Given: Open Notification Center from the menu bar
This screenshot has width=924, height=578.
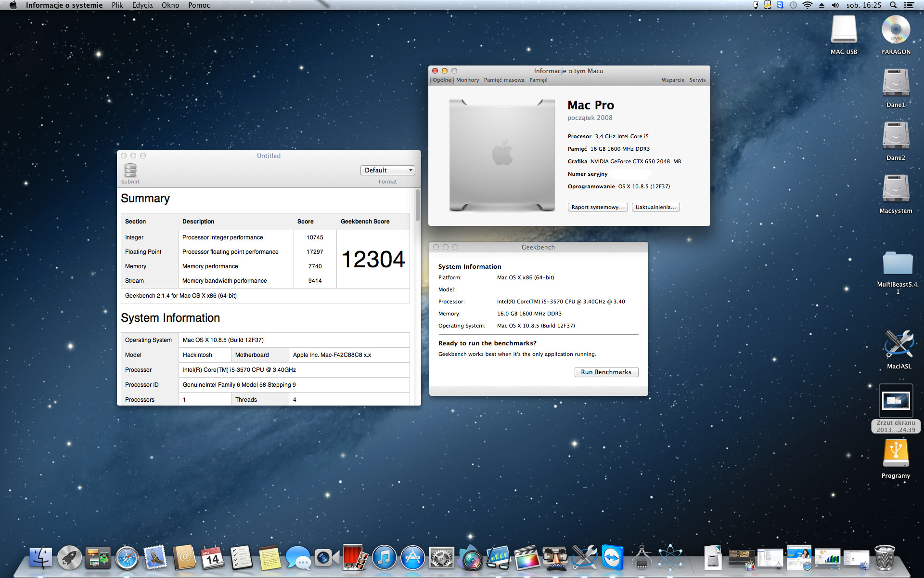Looking at the screenshot, I should (909, 5).
